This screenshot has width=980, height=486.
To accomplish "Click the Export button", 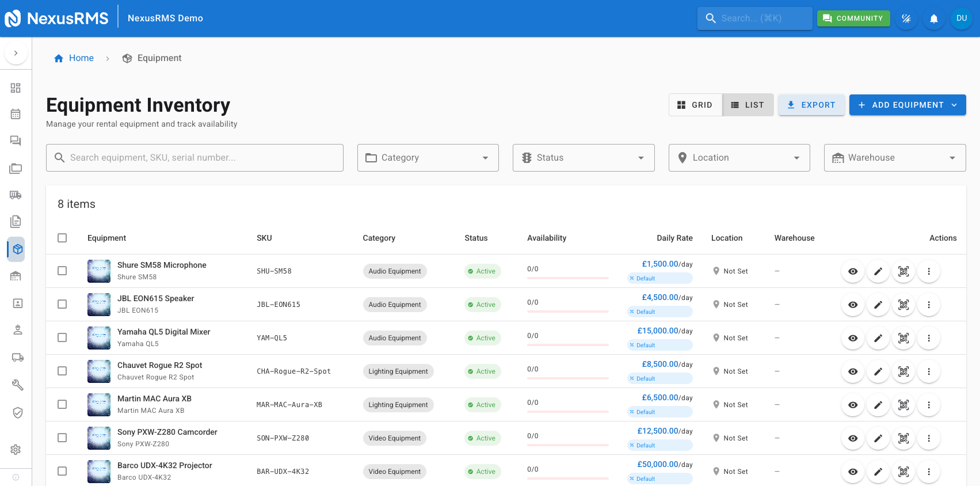I will (811, 105).
